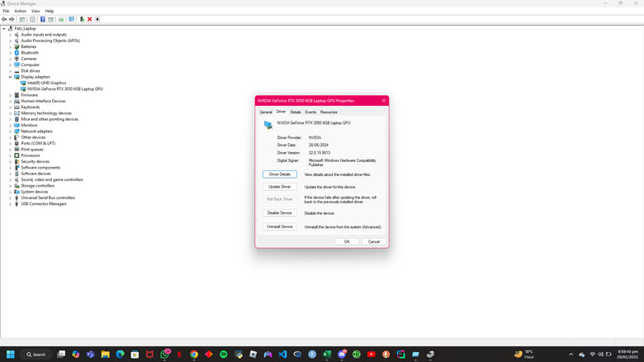Select Human Interface Devices category
Screen dimensions: 644x362
tap(43, 101)
